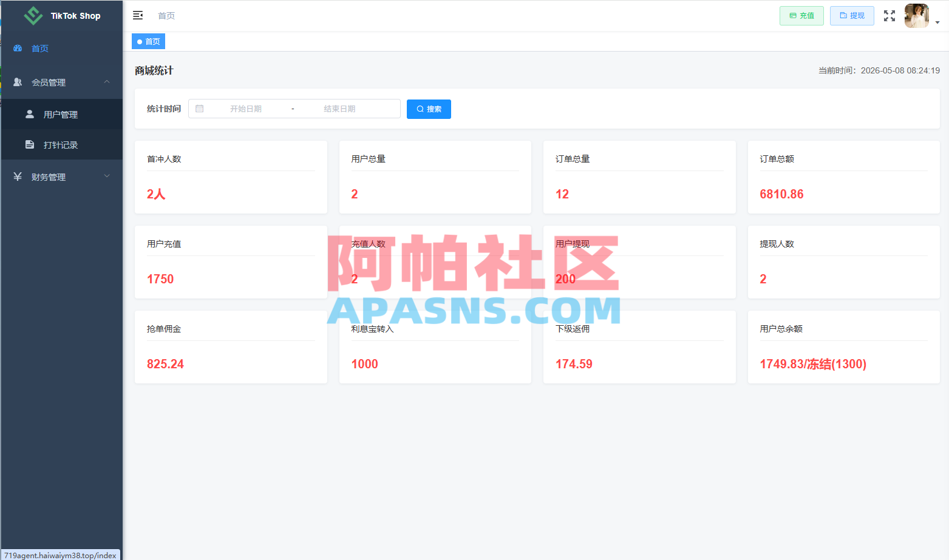This screenshot has width=949, height=560.
Task: Click the 下级返佣 value 174.59
Action: [574, 364]
